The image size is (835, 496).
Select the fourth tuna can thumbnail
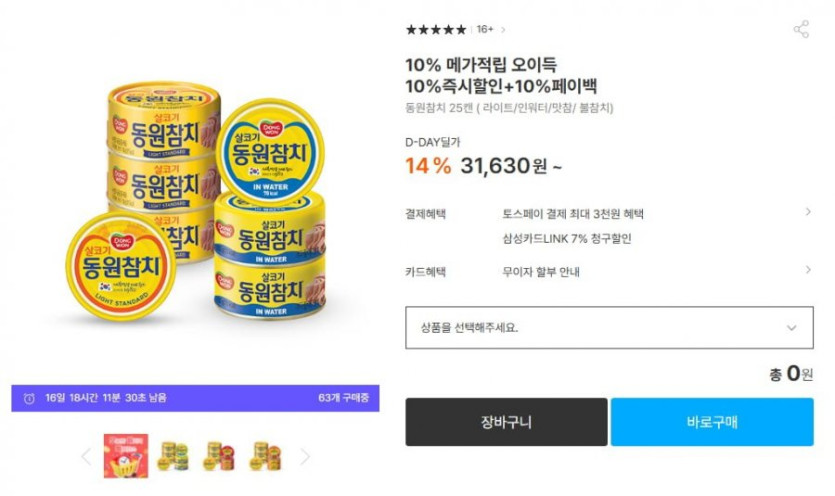click(x=265, y=456)
